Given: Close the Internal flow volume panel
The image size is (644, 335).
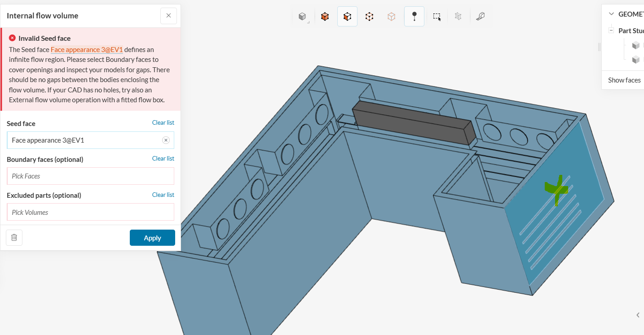Looking at the screenshot, I should coord(168,16).
